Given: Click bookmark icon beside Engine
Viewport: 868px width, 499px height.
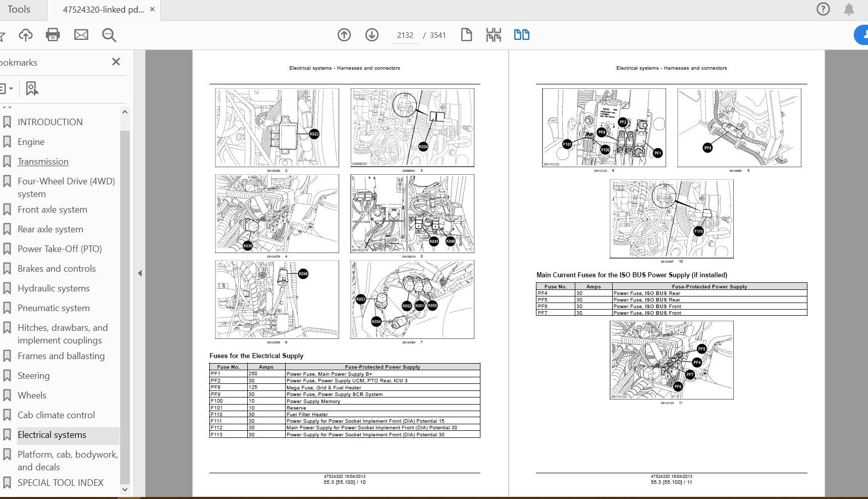Looking at the screenshot, I should click(x=7, y=142).
